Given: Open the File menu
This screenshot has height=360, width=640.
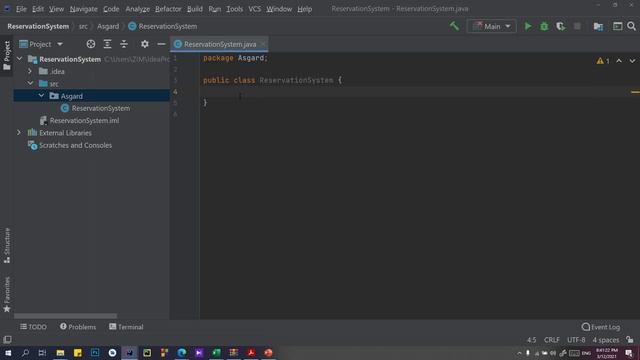Looking at the screenshot, I should pos(21,9).
